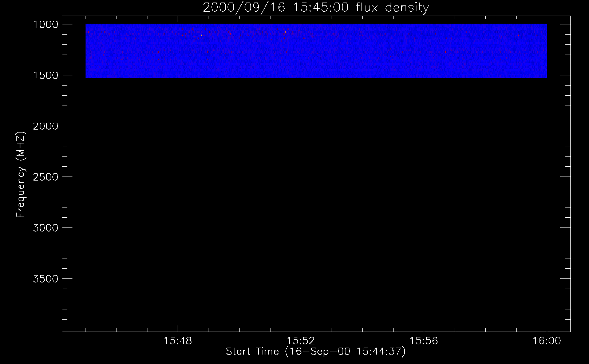Click the 'Start Time (16-Sep-00 15:44:37)' label

316,352
